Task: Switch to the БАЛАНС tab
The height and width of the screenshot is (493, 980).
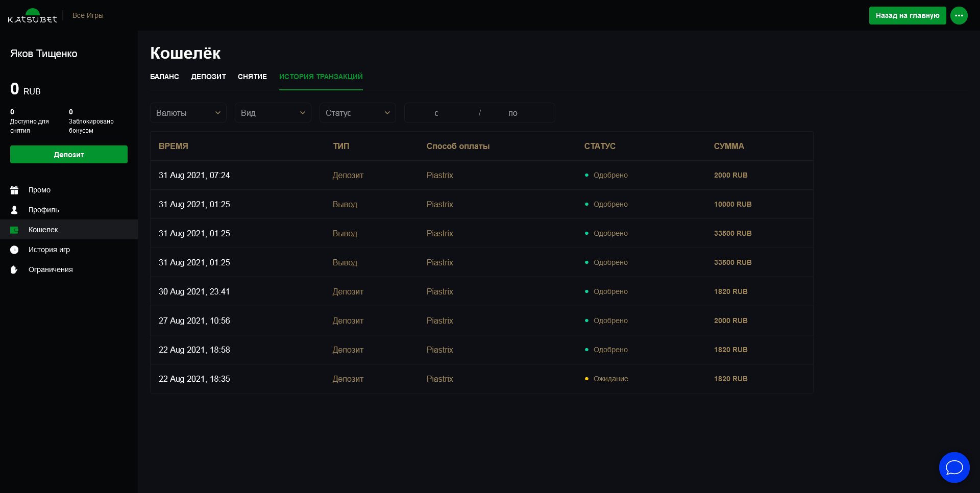Action: click(164, 77)
